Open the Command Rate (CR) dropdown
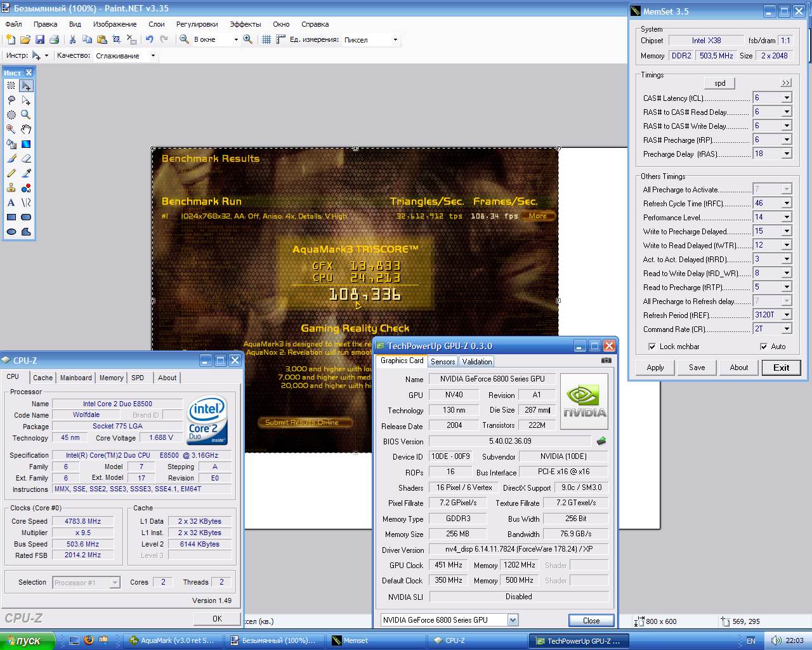This screenshot has width=812, height=650. point(787,329)
